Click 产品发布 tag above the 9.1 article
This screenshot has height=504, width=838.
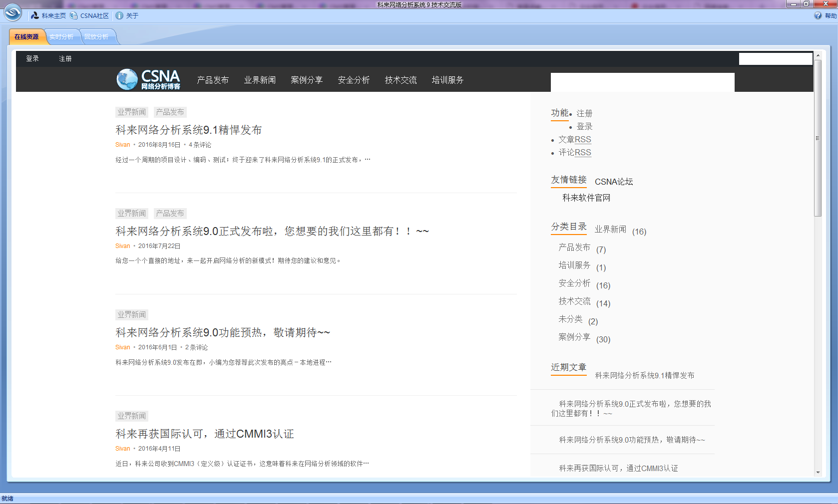click(x=170, y=112)
